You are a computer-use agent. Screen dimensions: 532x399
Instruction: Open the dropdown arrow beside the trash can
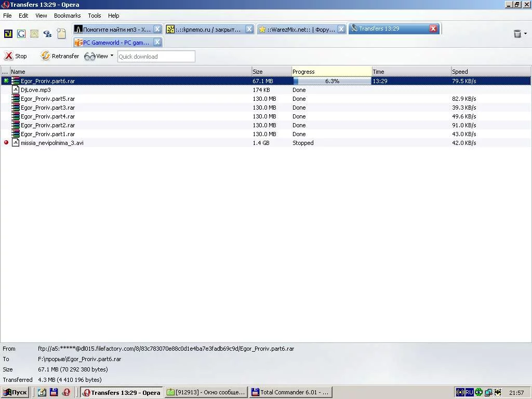[x=525, y=34]
